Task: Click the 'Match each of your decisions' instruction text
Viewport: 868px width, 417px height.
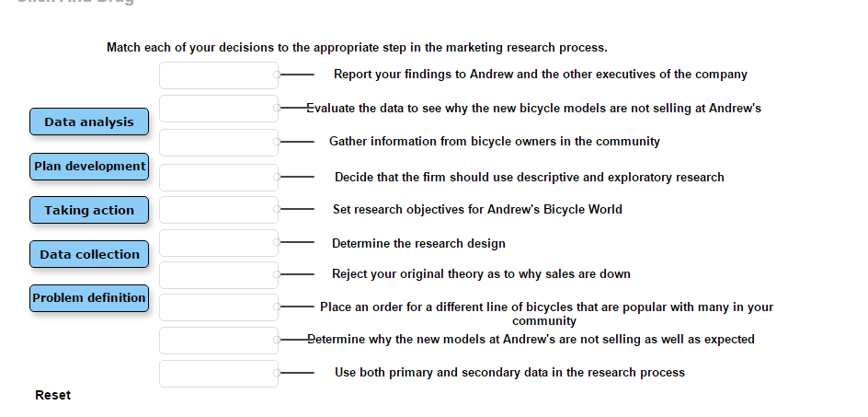Action: point(357,47)
